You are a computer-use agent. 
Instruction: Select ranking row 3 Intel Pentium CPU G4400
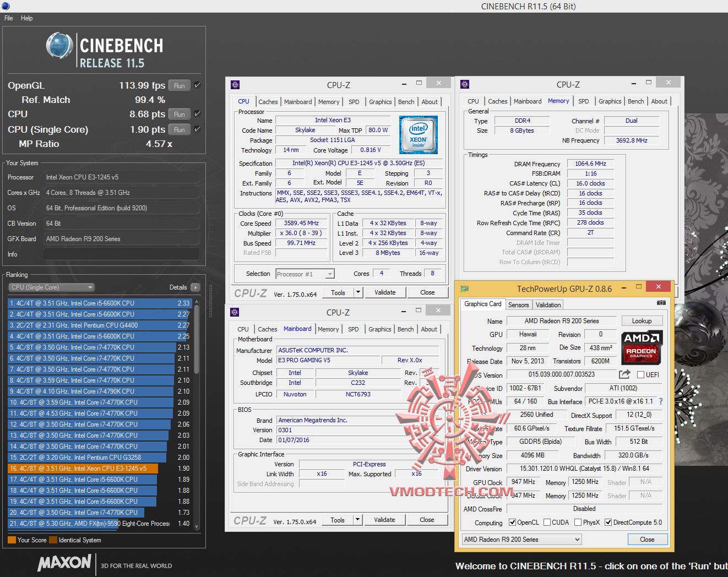99,325
